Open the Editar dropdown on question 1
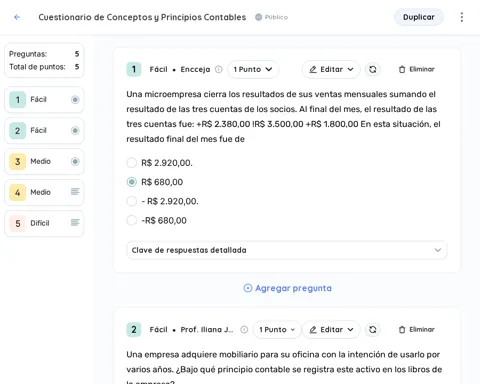480x384 pixels. 331,69
